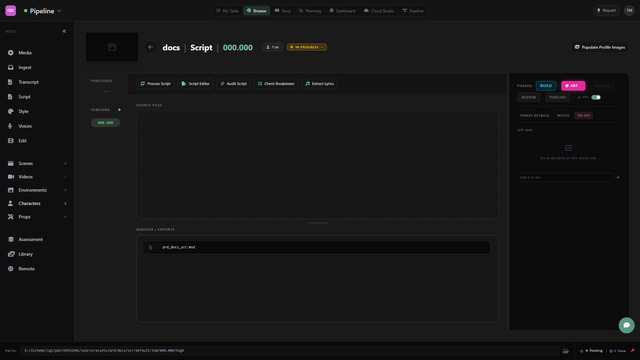Open the chat bubble button
This screenshot has height=360, width=640.
tap(627, 325)
